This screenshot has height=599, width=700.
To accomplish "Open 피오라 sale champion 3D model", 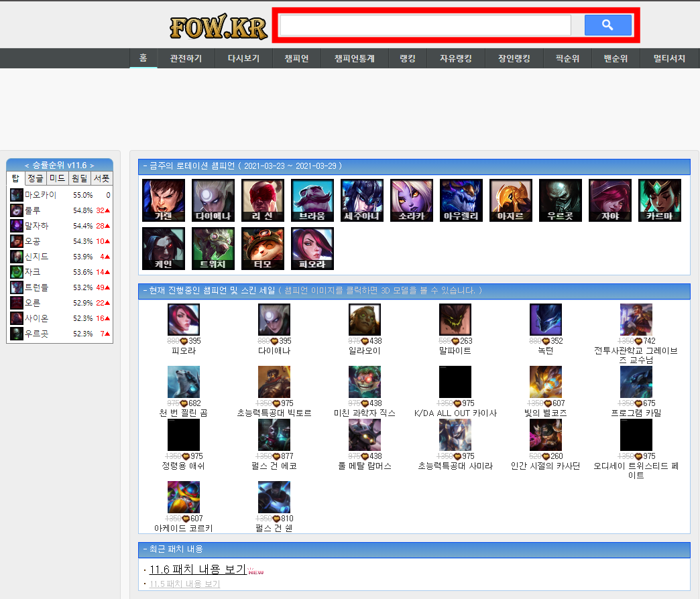I will (x=184, y=320).
